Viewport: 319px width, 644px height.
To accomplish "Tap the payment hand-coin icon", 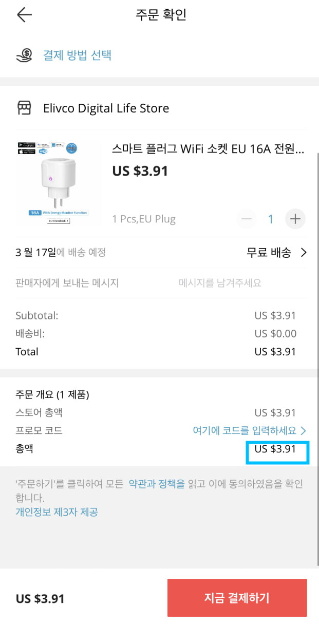I will pos(25,55).
